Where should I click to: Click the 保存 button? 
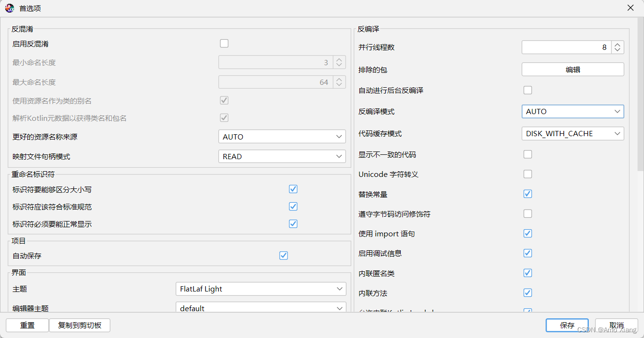567,326
